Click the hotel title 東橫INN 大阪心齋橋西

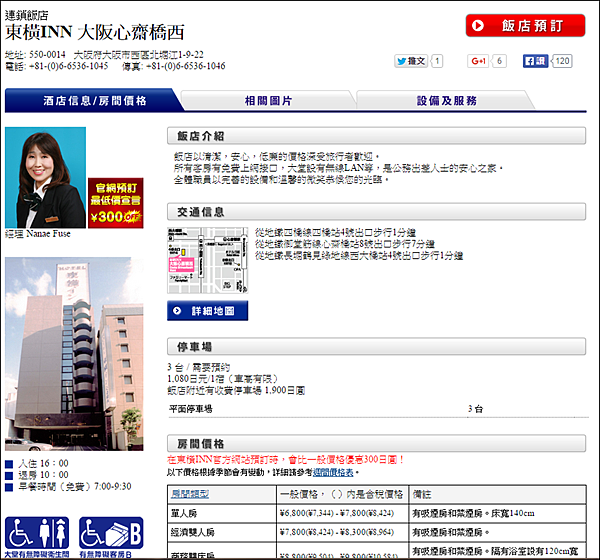[95, 32]
